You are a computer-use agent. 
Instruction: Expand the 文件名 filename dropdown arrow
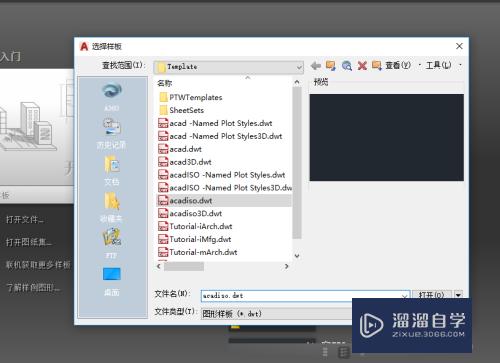click(x=404, y=296)
